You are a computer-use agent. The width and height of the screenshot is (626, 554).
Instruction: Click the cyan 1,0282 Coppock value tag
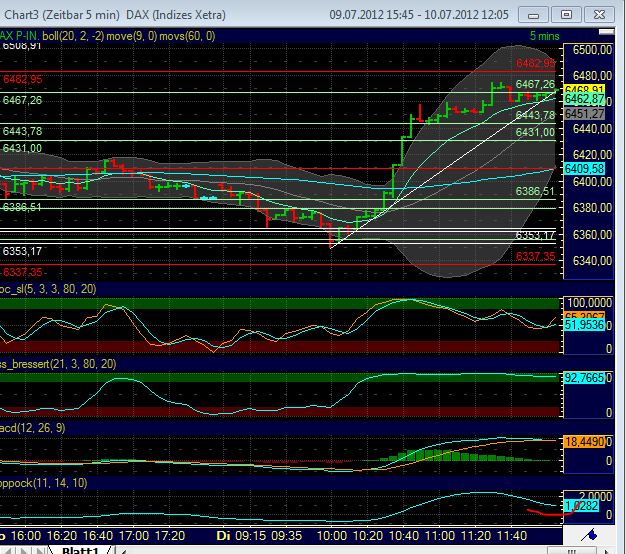[581, 506]
